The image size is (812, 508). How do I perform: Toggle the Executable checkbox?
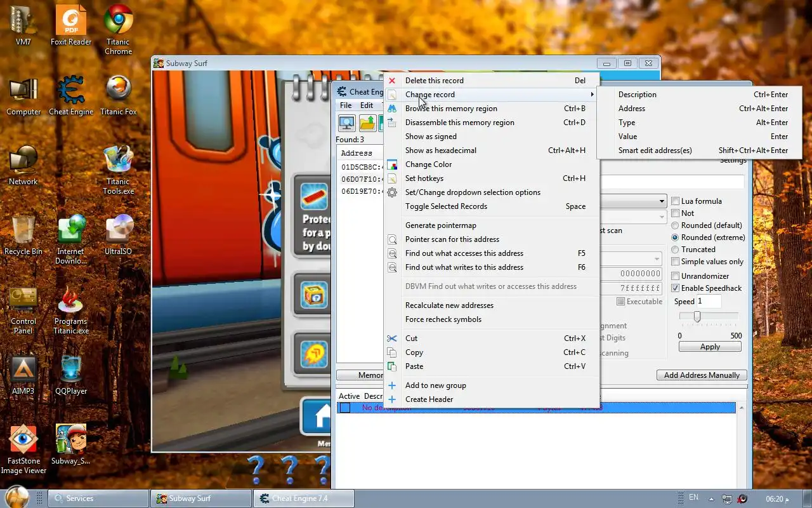pos(621,302)
